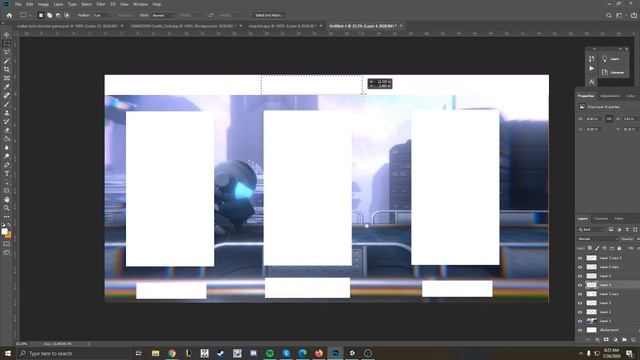Toggle Intersect with selection mode
This screenshot has height=360, width=640.
tap(67, 15)
